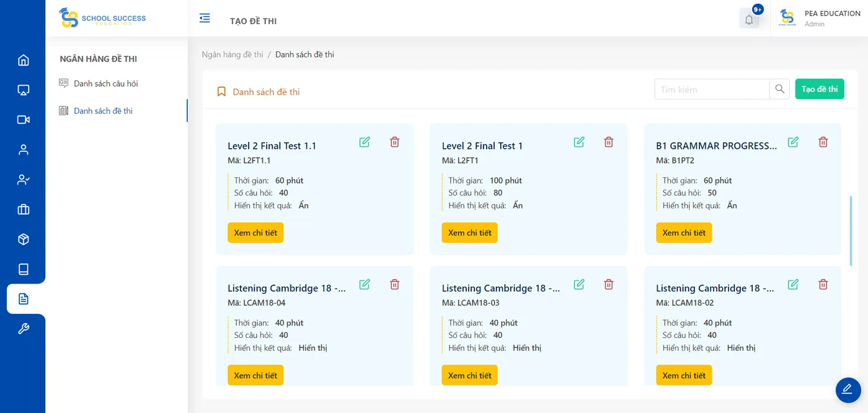
Task: Open the book sidebar icon
Action: click(24, 269)
